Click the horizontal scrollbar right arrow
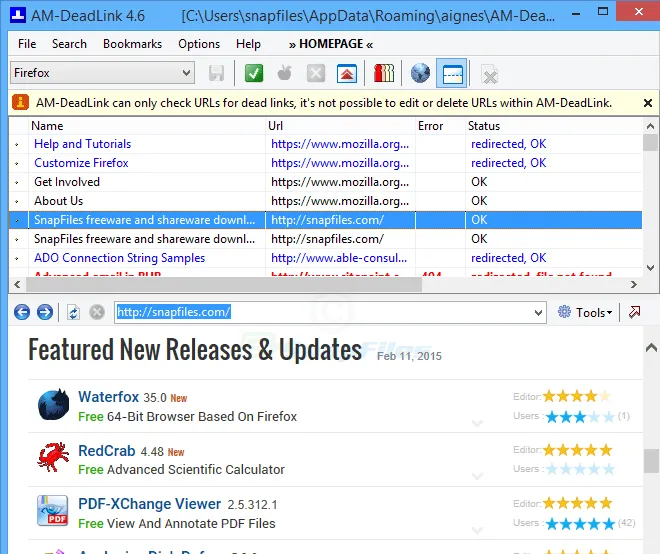The image size is (660, 554). 634,285
